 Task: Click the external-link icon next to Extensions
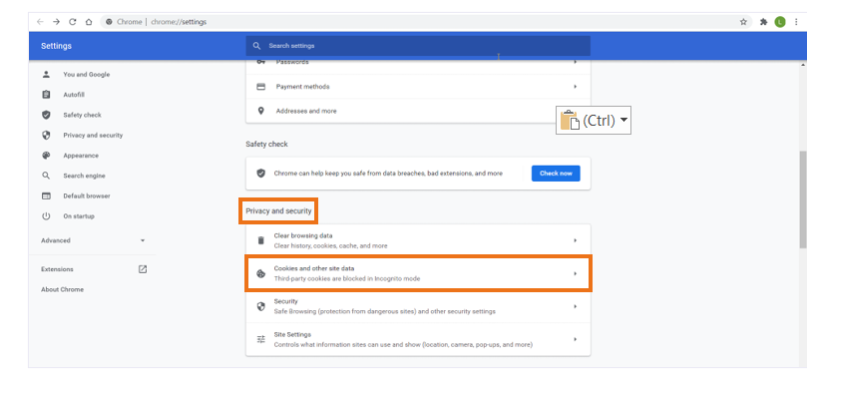tap(143, 269)
